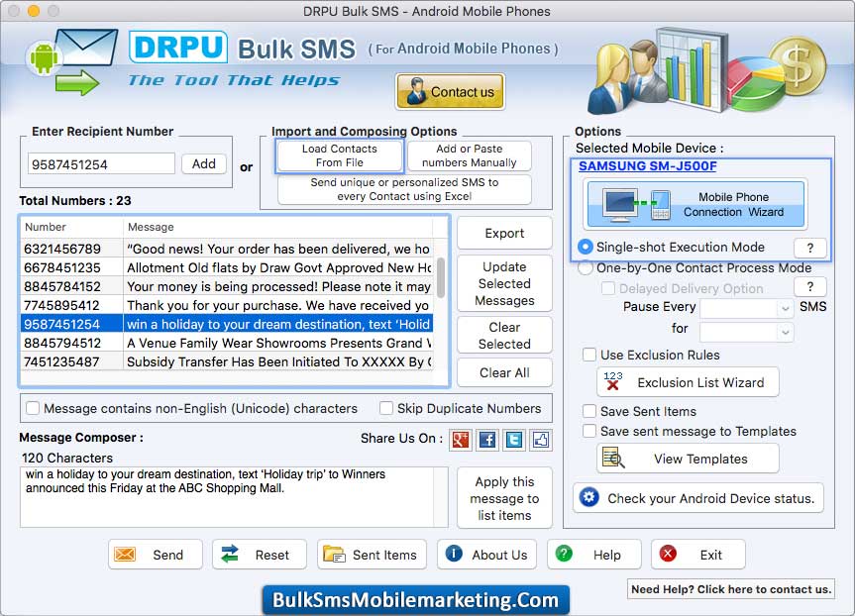Click the computer-phone Connection Wizard icon
Screen dimensions: 855x616
click(636, 204)
